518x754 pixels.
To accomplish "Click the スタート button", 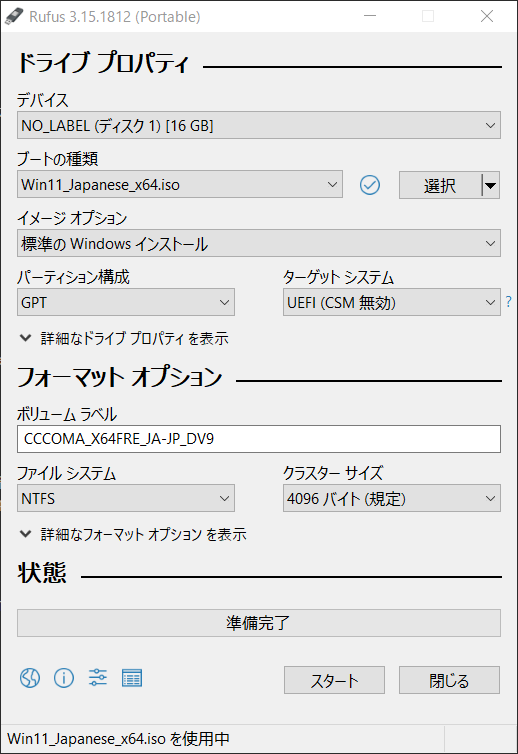I will [334, 680].
